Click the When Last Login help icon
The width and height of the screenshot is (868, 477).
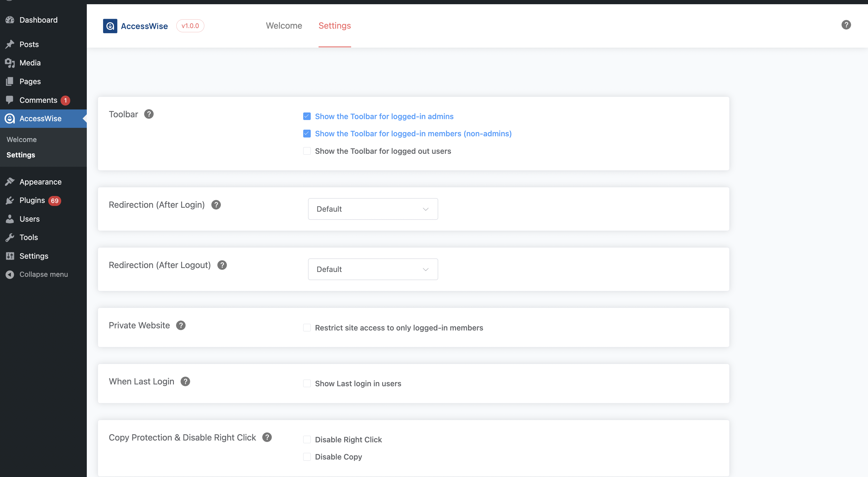[x=185, y=381]
